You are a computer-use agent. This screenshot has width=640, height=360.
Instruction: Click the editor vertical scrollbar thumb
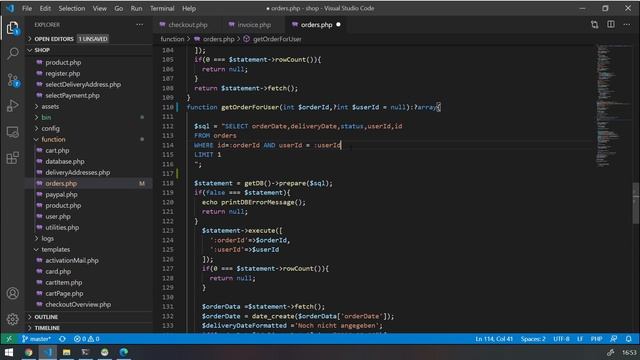636,203
